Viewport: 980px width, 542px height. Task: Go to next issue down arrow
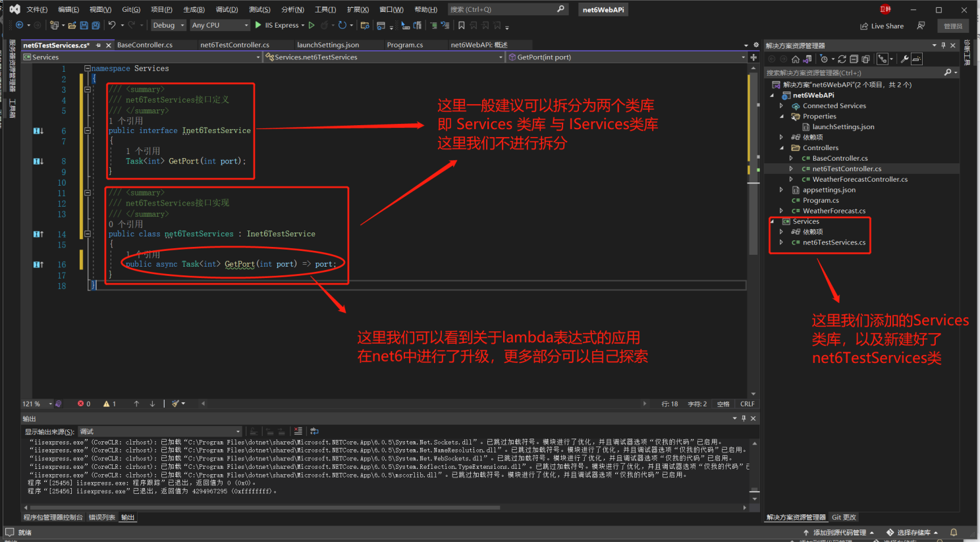click(152, 404)
